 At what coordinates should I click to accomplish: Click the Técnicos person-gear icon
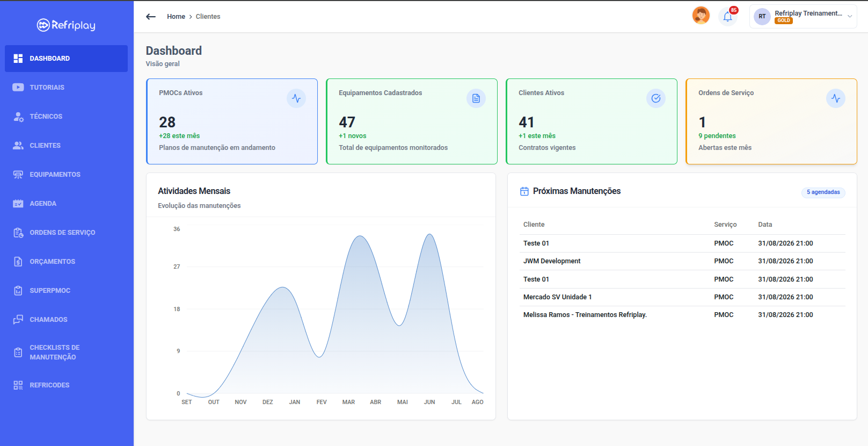[18, 116]
